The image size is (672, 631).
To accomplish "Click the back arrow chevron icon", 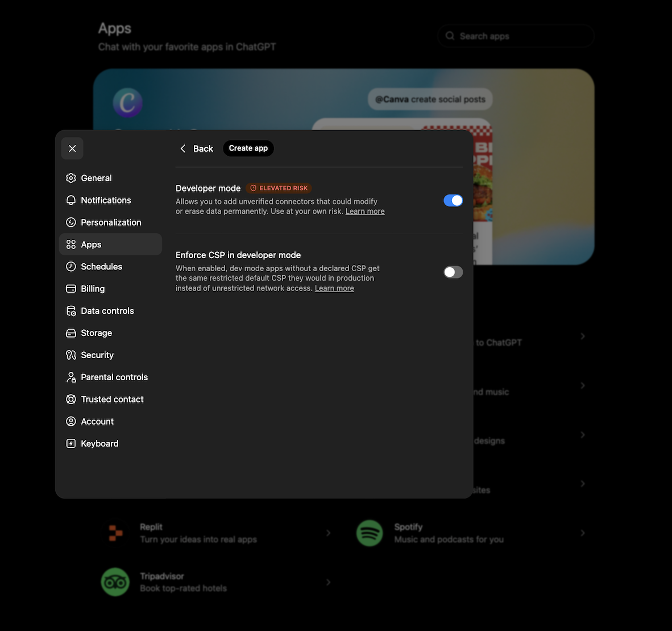I will 183,148.
